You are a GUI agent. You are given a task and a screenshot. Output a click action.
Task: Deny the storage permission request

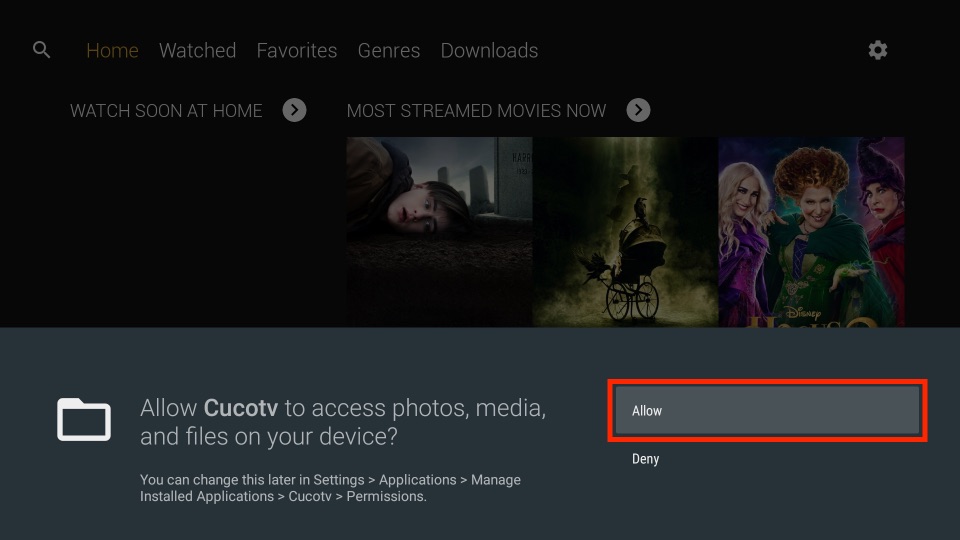(x=645, y=459)
